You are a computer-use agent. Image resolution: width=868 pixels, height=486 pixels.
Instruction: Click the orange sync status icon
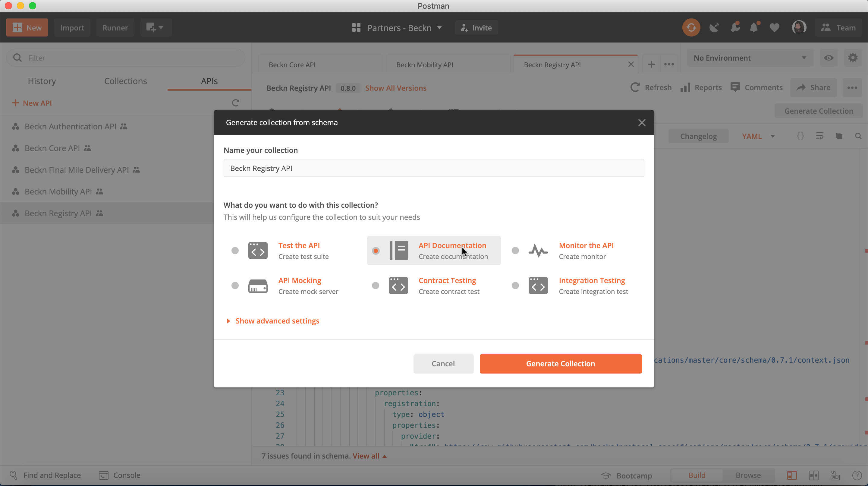click(691, 28)
